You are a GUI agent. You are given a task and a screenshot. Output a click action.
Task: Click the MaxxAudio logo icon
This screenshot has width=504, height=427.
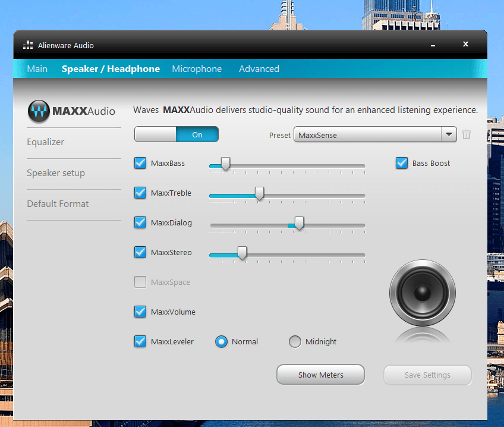click(39, 111)
